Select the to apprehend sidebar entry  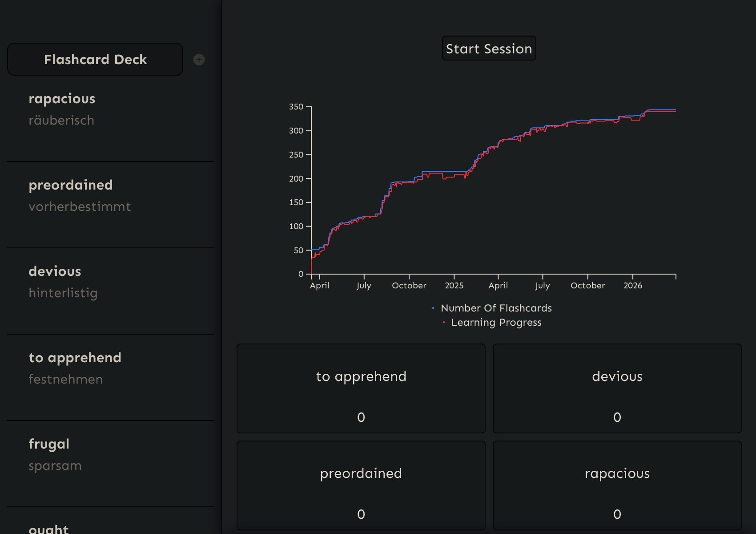point(111,378)
